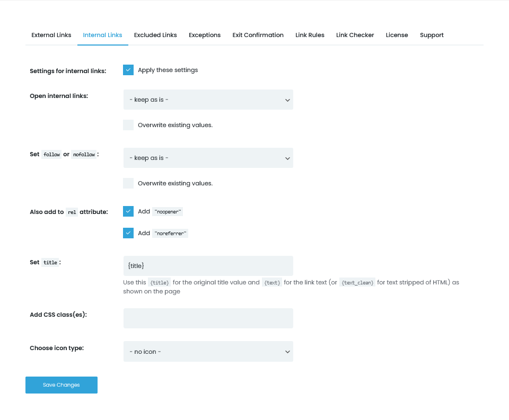Open the Link Checker tab
Screen dimensions: 509x420
pyautogui.click(x=355, y=35)
